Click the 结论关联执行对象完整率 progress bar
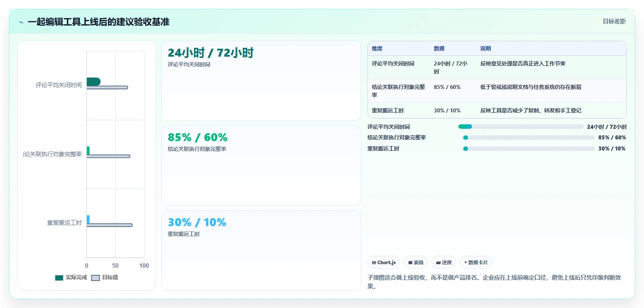 coord(529,138)
